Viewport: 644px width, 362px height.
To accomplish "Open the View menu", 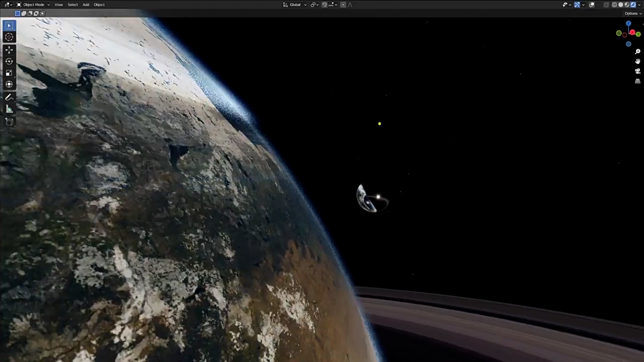I will point(58,5).
